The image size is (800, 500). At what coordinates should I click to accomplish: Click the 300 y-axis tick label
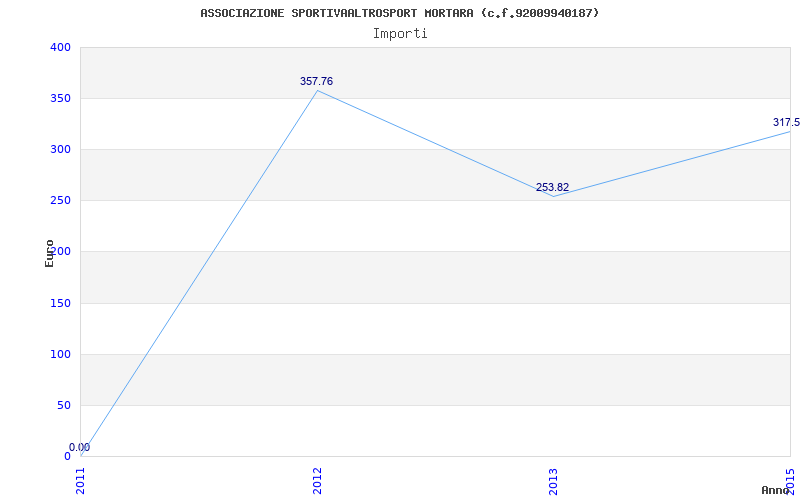click(60, 149)
